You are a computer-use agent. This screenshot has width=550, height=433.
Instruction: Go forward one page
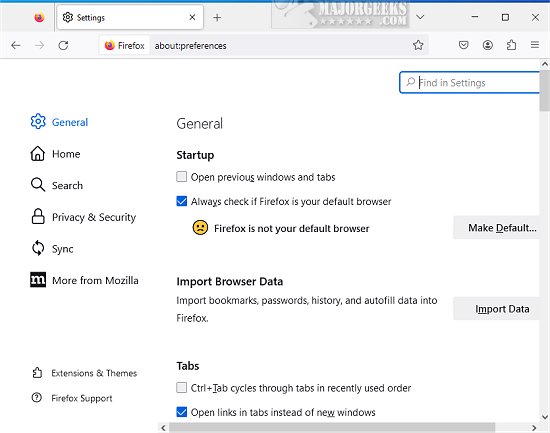(x=39, y=45)
